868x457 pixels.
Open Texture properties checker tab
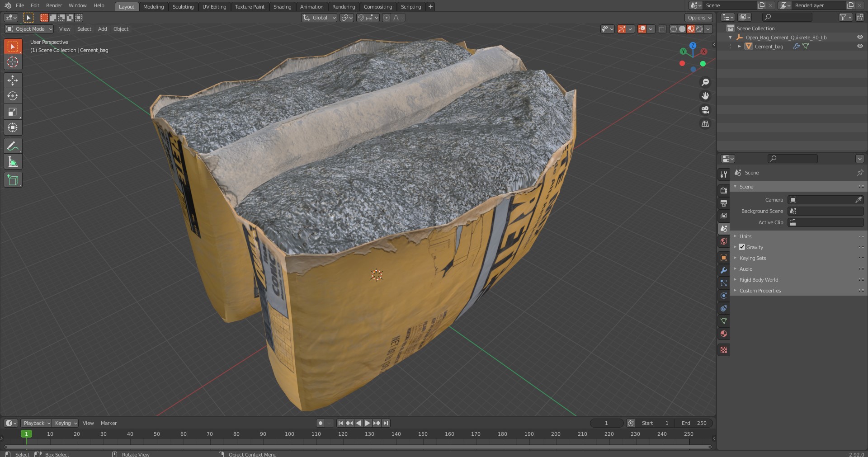point(724,350)
